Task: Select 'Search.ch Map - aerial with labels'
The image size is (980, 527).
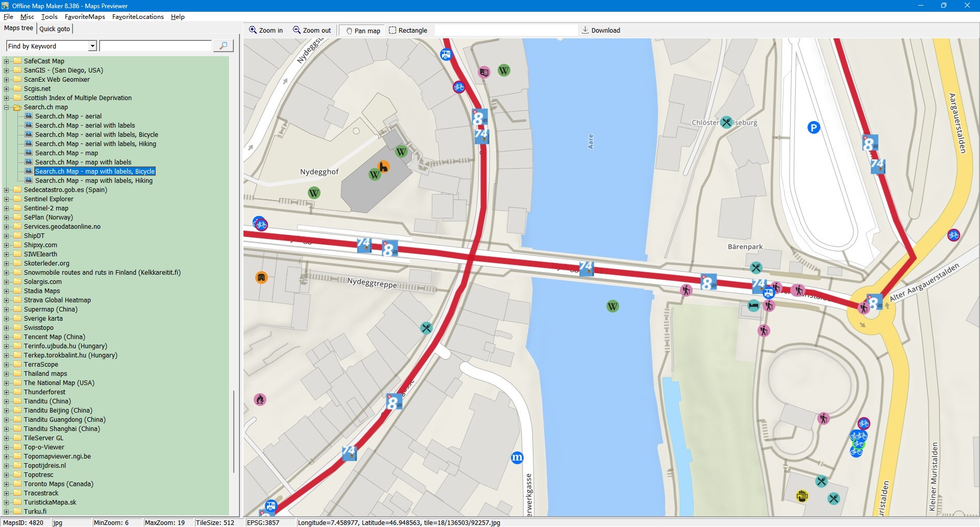Action: tap(85, 126)
